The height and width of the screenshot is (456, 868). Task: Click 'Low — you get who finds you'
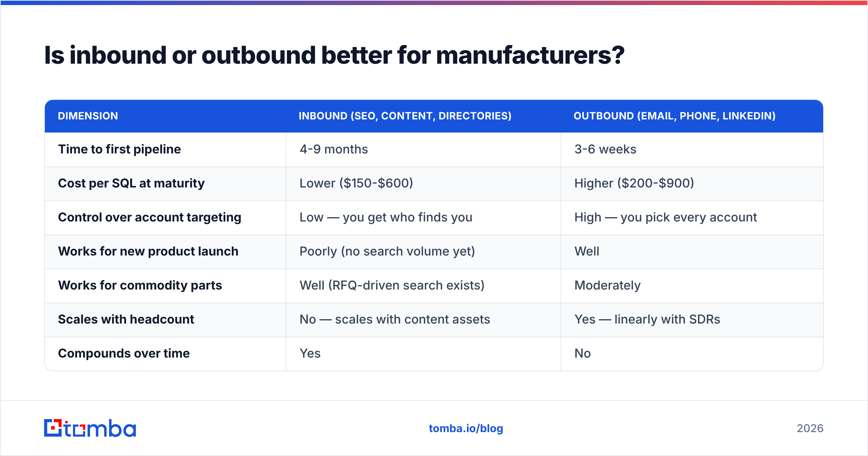coord(386,217)
